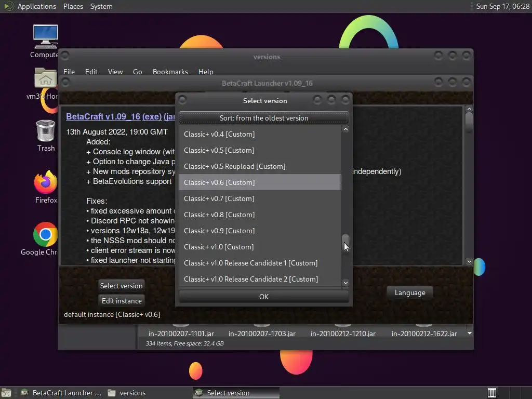Open the System menu
The height and width of the screenshot is (399, 532).
101,6
